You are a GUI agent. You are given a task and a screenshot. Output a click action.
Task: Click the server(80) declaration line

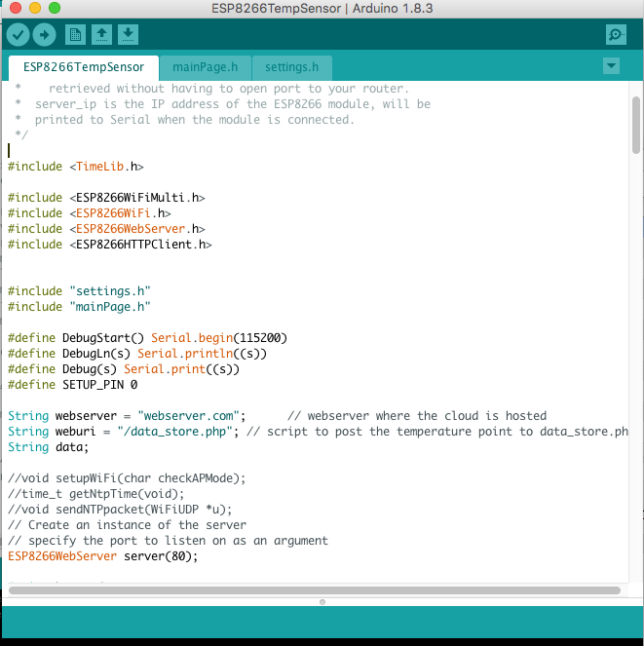click(103, 556)
